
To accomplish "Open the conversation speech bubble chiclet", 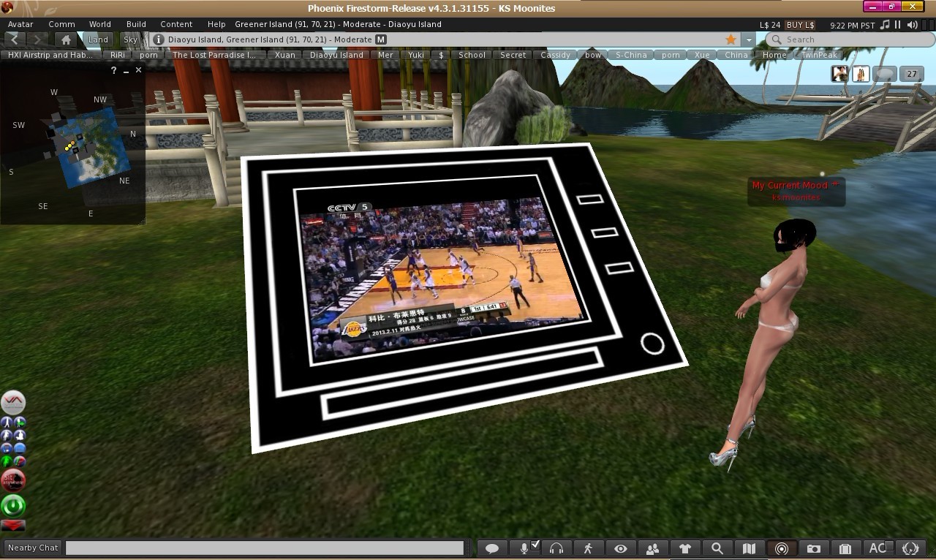I will [885, 74].
